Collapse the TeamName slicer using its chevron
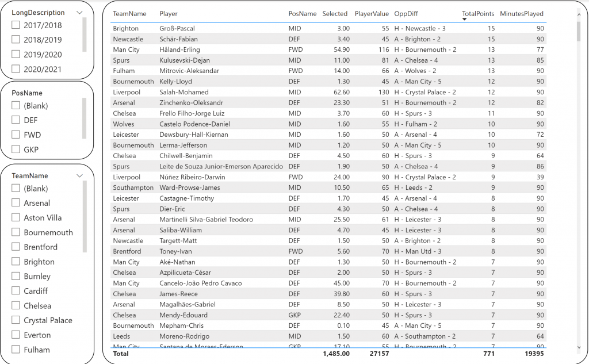This screenshot has width=589, height=364. pyautogui.click(x=79, y=175)
